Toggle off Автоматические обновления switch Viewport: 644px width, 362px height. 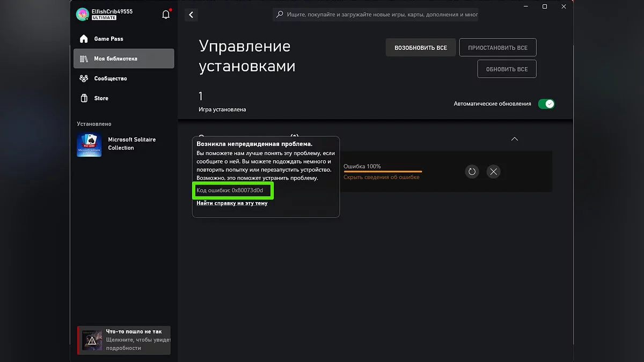[x=546, y=104]
